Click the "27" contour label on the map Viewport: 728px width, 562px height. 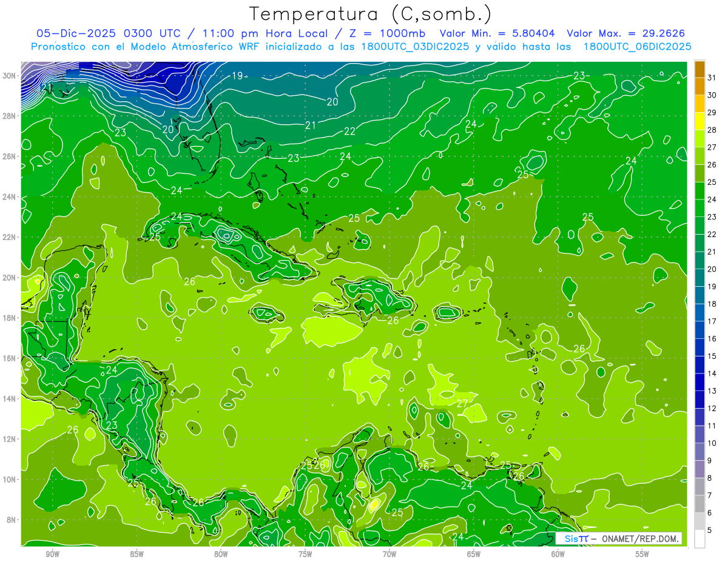(462, 404)
